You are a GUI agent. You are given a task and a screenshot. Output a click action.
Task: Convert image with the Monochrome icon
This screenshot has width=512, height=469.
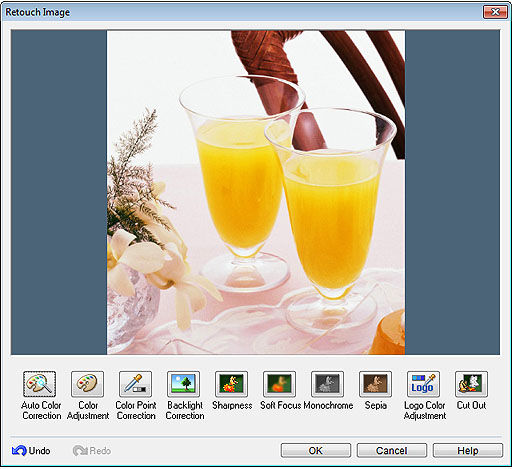[x=327, y=384]
